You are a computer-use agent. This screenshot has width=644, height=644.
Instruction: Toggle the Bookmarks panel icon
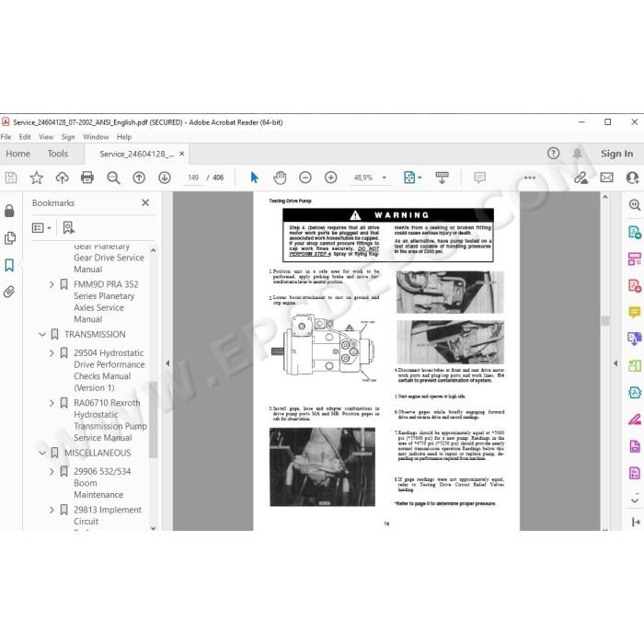coord(9,265)
